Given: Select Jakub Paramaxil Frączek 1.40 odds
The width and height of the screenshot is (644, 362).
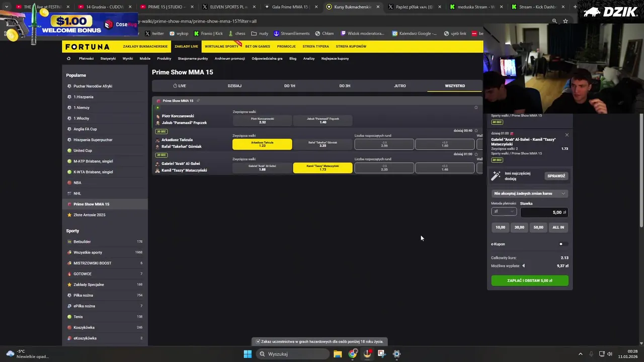Looking at the screenshot, I should (323, 121).
